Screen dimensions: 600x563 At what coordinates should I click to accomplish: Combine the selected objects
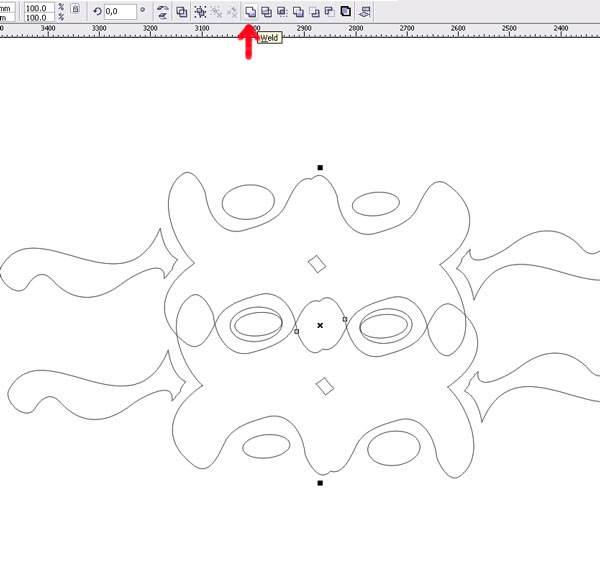(x=181, y=12)
